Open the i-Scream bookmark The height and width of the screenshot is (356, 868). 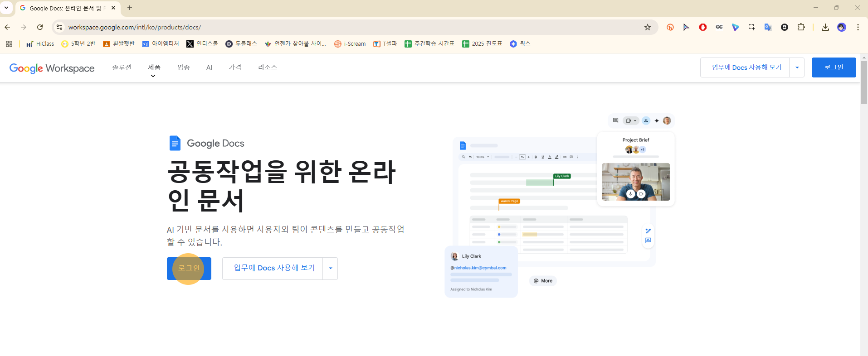tap(350, 44)
